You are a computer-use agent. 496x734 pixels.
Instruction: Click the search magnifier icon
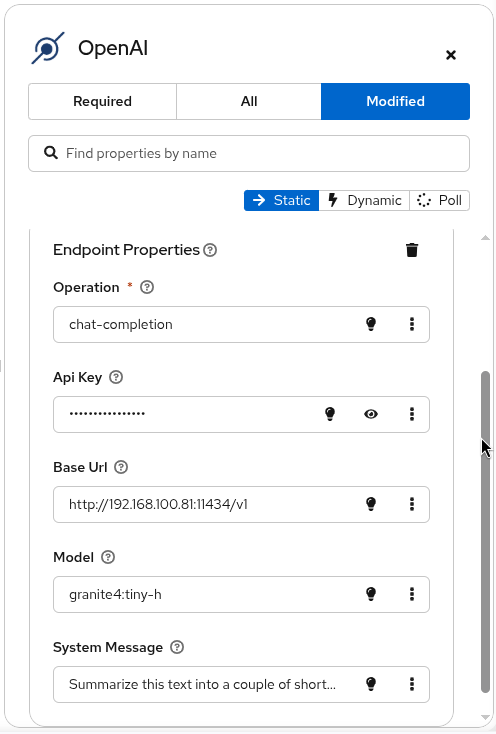pyautogui.click(x=51, y=153)
